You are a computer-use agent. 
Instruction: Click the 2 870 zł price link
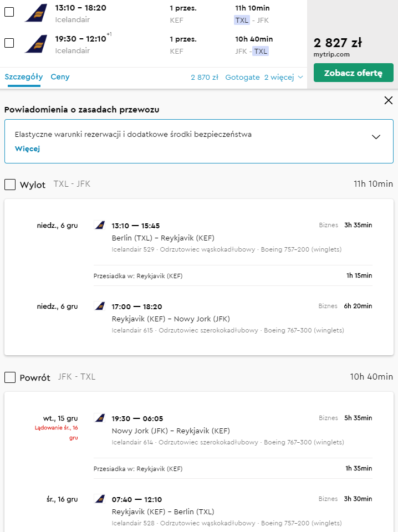click(205, 78)
